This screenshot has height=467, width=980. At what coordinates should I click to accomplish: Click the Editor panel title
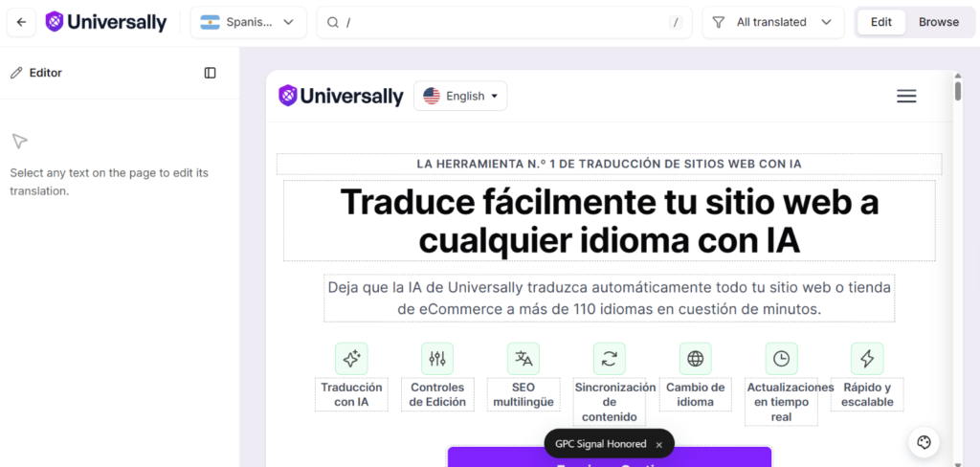[46, 73]
